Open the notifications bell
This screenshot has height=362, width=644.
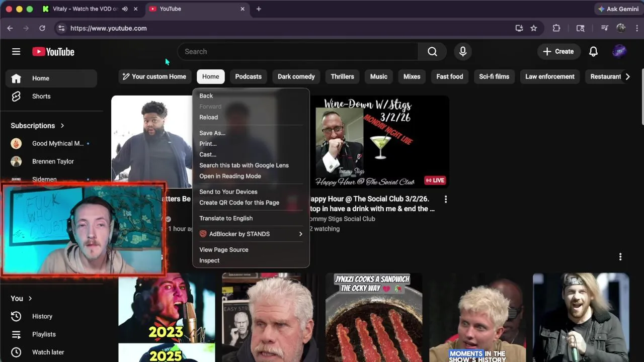coord(593,52)
